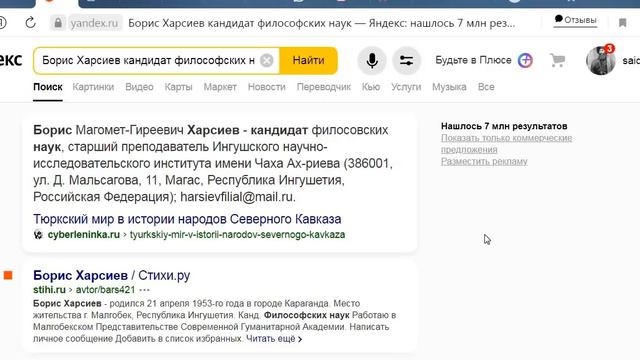Screen dimensions: 640x360
Task: Click the Yandex Plus circle icon
Action: [525, 60]
